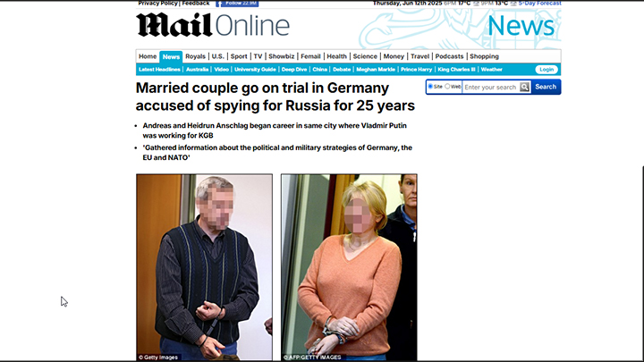Open the Royals section tab
Screen dimensions: 644x362
click(195, 56)
